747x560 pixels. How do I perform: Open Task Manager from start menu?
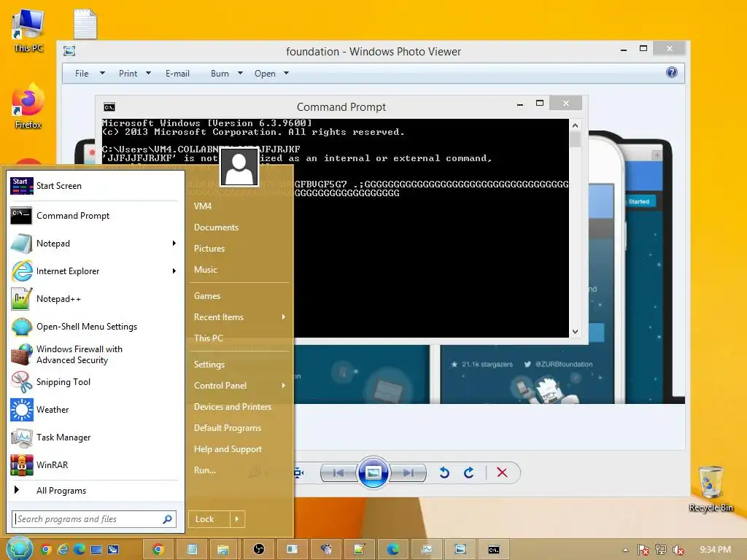point(94,437)
